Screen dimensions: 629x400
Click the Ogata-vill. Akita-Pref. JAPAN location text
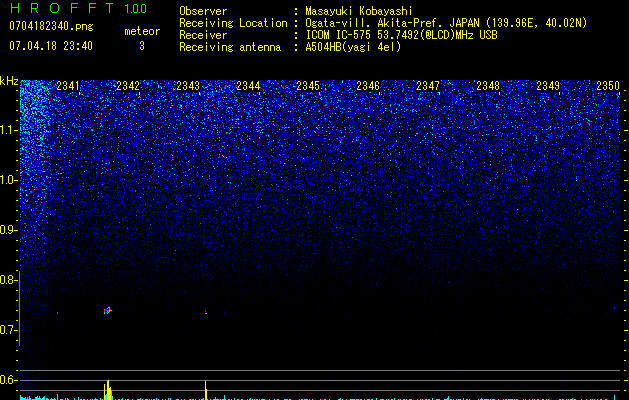(446, 23)
